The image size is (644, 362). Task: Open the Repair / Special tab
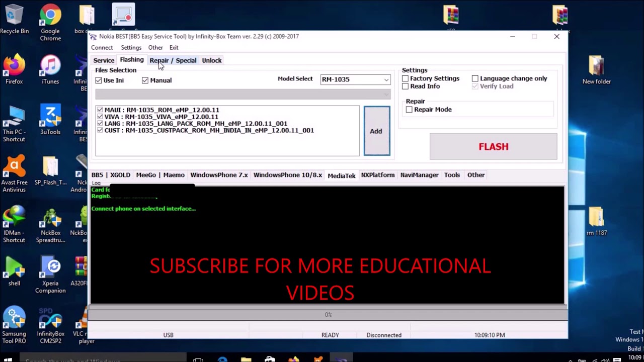click(x=173, y=61)
